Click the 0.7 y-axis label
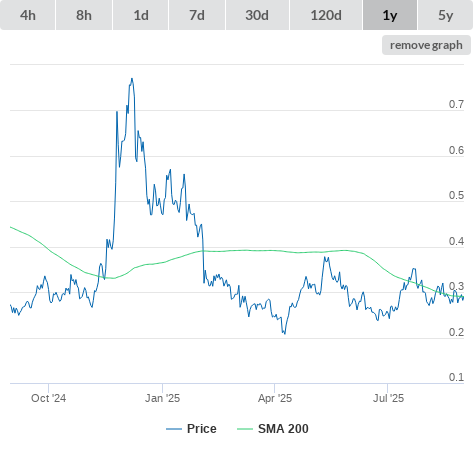Screen dimensions: 474x455 456,104
